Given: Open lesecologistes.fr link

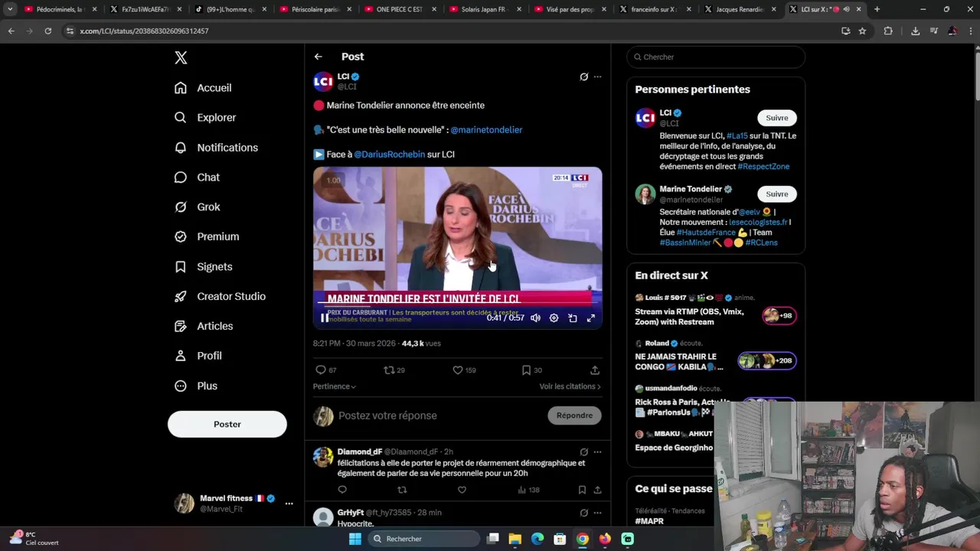Looking at the screenshot, I should (758, 223).
